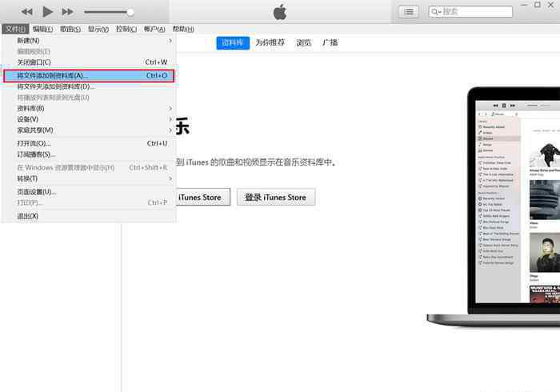Choose 打开流(O)… menu entry
560x392 pixels.
89,143
